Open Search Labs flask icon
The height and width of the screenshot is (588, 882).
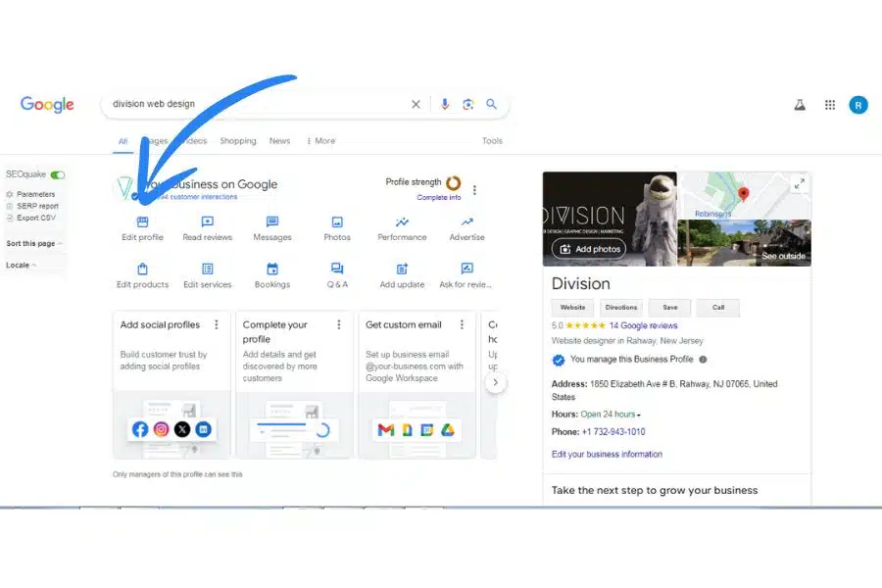[x=800, y=105]
